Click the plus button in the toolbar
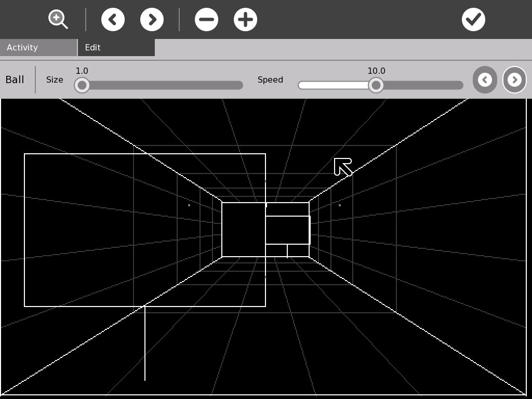The image size is (532, 399). (x=245, y=20)
